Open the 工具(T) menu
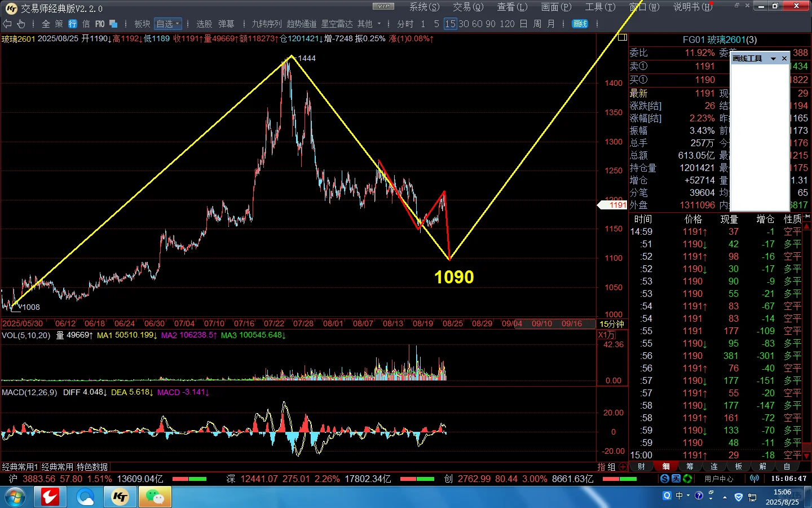 (600, 7)
